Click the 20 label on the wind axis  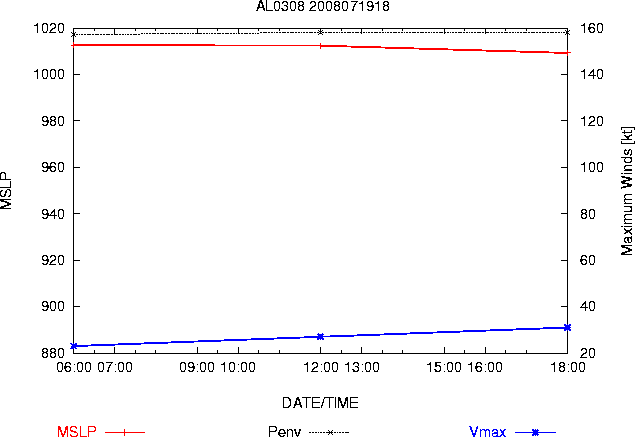pyautogui.click(x=588, y=353)
